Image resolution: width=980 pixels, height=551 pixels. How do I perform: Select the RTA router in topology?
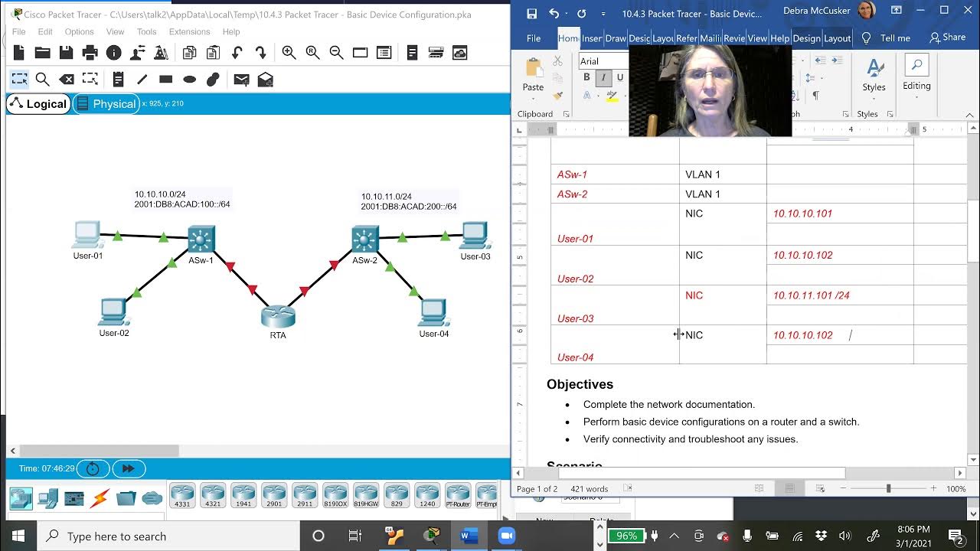click(277, 316)
